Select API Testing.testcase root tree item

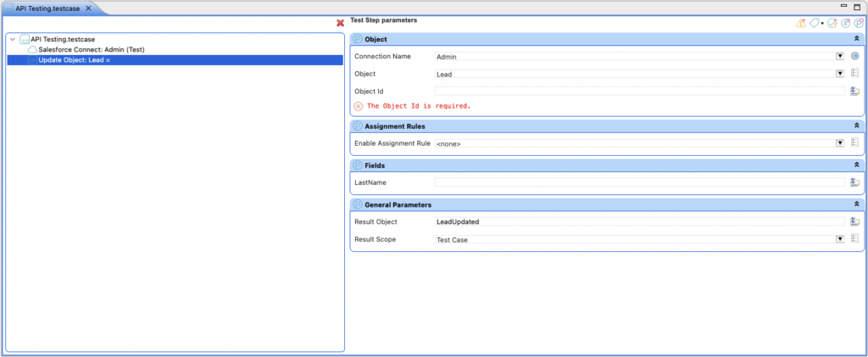point(63,39)
